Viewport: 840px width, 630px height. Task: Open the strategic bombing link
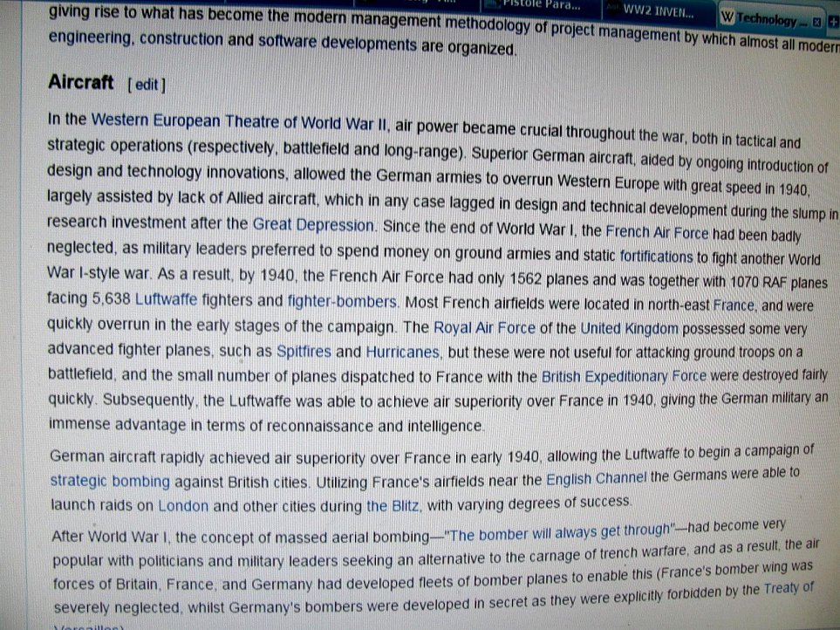pyautogui.click(x=110, y=481)
